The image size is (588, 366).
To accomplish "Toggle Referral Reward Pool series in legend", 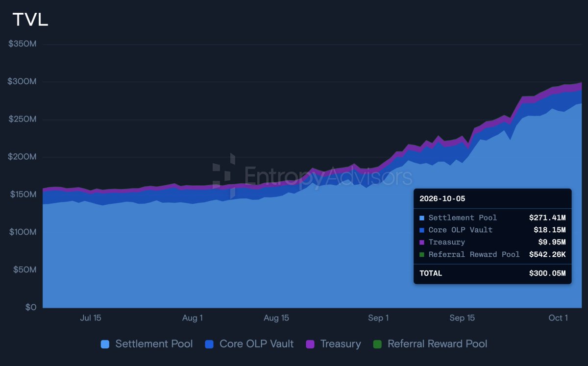I will pyautogui.click(x=430, y=344).
